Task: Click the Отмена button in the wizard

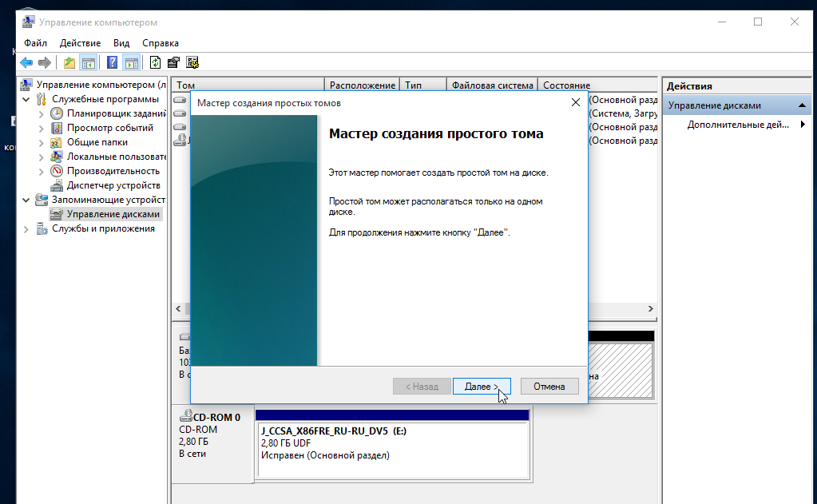Action: point(549,387)
